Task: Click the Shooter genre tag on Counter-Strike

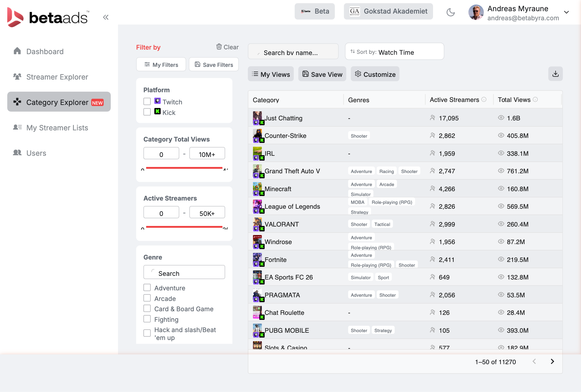Action: (359, 136)
